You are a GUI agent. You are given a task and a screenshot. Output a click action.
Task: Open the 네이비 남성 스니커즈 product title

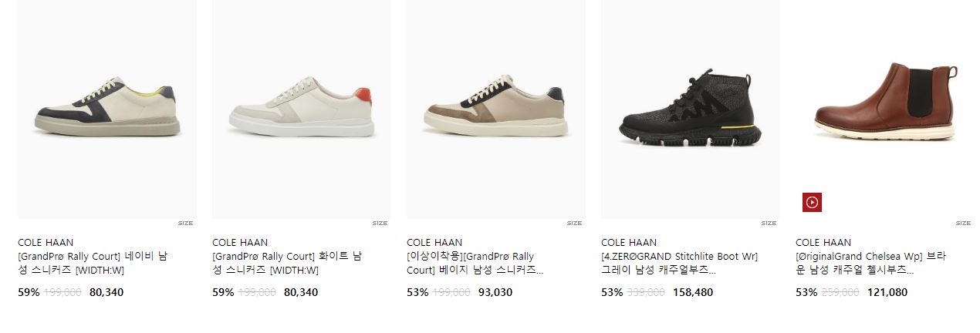[93, 264]
